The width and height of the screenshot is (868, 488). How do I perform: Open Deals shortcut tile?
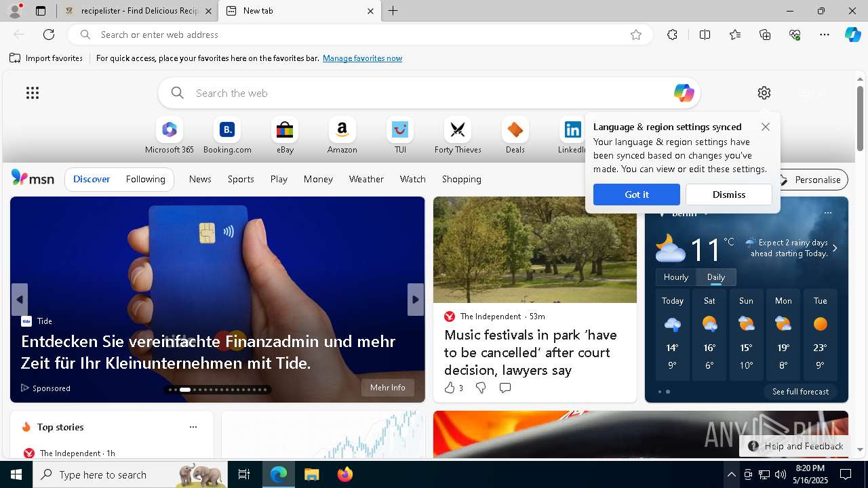pyautogui.click(x=515, y=136)
